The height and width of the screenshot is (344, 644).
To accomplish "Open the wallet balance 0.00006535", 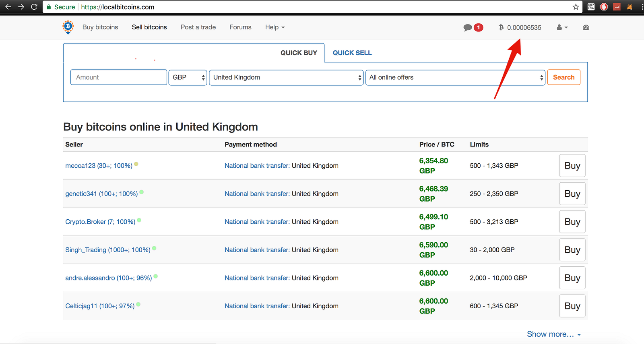I will (x=520, y=27).
